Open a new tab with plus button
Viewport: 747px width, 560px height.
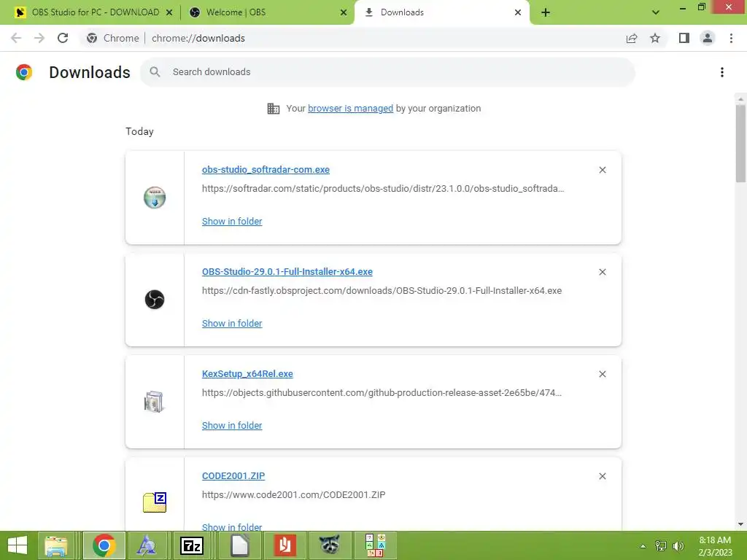(x=546, y=12)
